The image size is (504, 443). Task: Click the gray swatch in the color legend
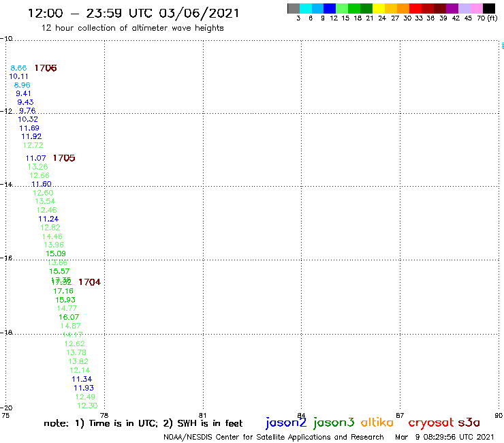294,8
